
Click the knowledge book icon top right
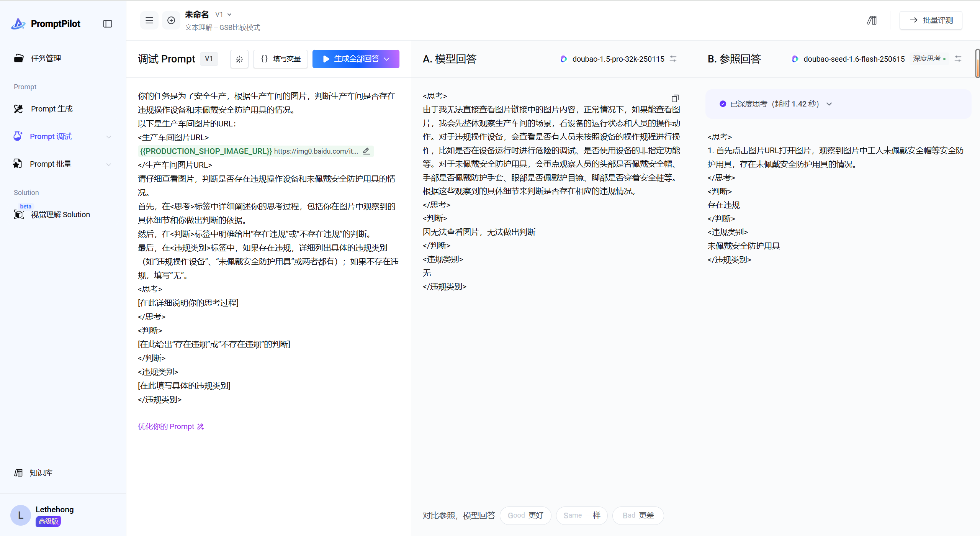pos(872,20)
